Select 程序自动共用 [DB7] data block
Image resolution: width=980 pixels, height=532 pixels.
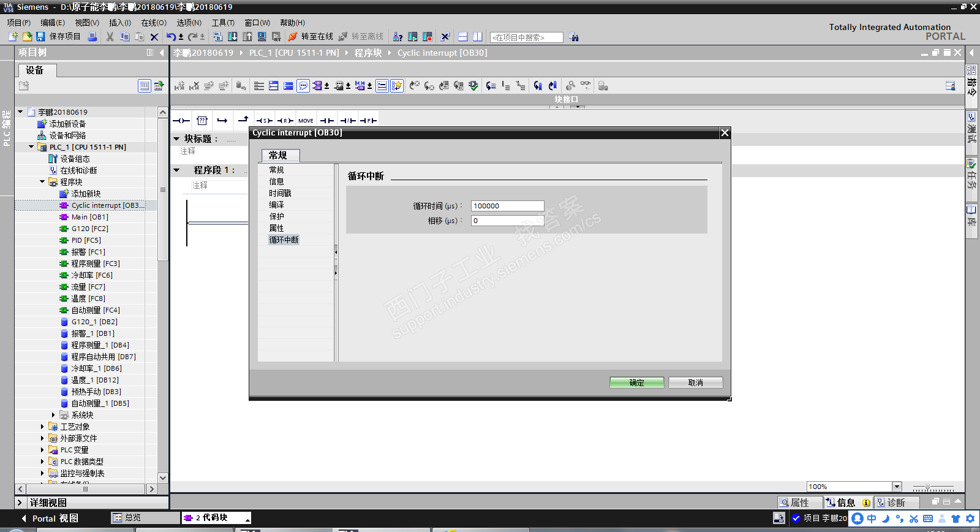point(104,357)
